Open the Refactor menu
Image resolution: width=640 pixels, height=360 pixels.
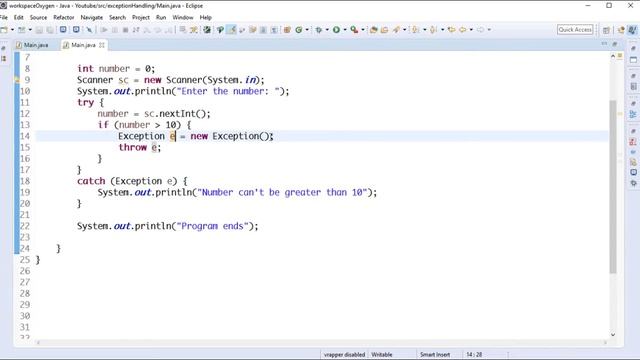[x=64, y=18]
